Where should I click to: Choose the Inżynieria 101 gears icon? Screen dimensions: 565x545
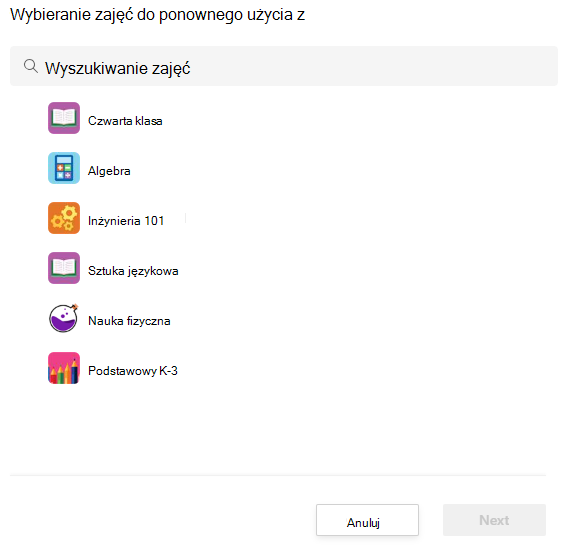point(64,218)
